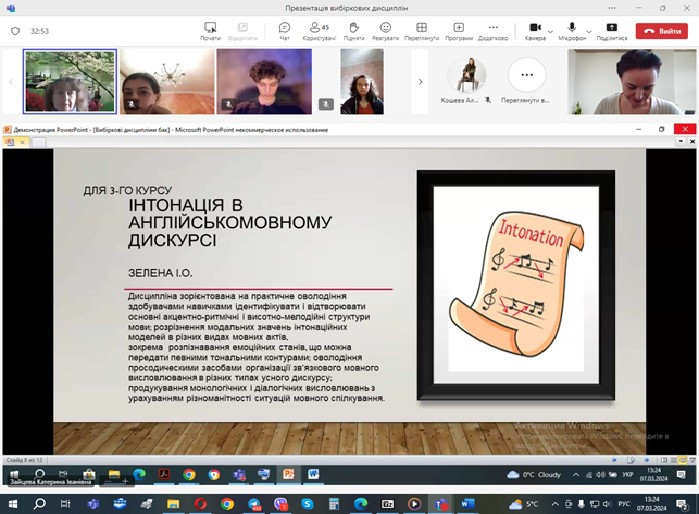
Task: Click the Поділитися share screen icon
Action: click(612, 30)
